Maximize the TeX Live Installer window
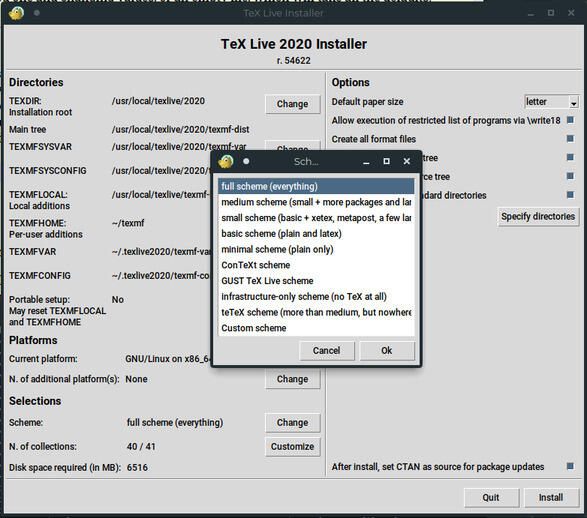 point(551,13)
